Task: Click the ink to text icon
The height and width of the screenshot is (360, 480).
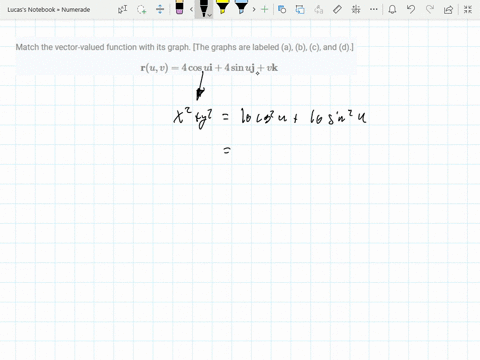Action: (319, 9)
